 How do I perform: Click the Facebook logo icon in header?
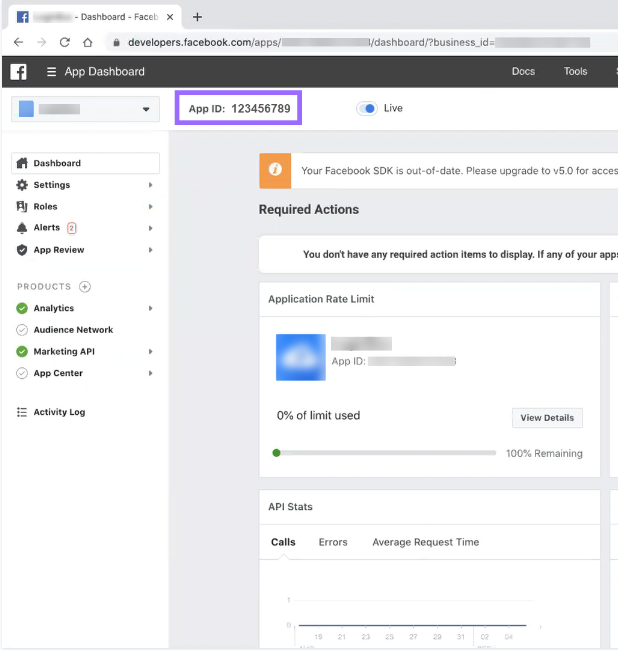click(18, 72)
